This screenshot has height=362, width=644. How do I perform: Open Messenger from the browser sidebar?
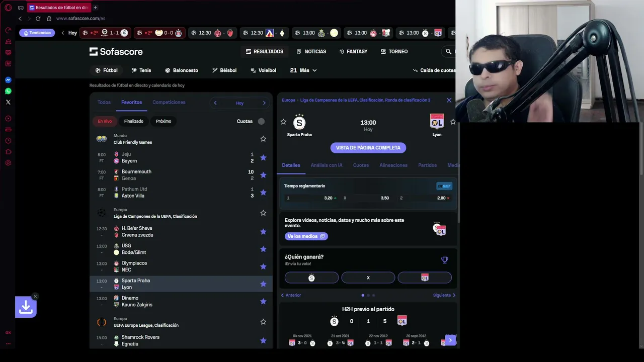tap(8, 80)
